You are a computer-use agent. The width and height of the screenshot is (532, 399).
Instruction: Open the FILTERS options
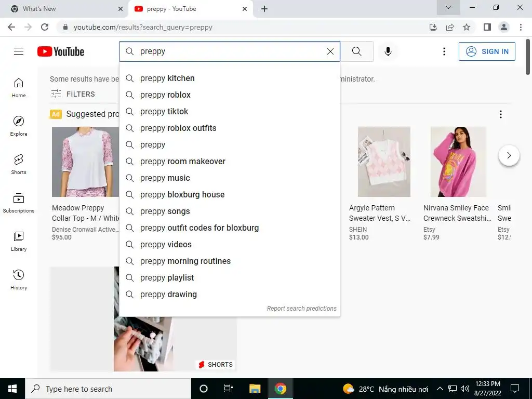point(73,94)
